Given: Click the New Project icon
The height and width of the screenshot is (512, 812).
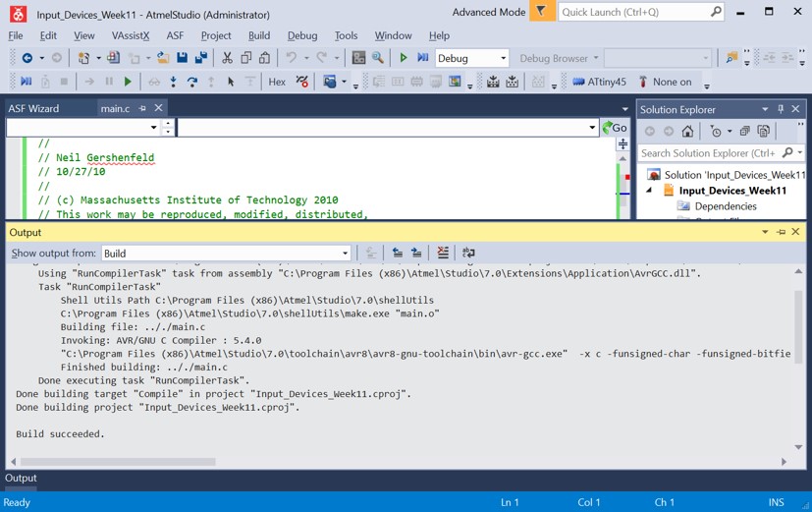Looking at the screenshot, I should click(x=83, y=58).
